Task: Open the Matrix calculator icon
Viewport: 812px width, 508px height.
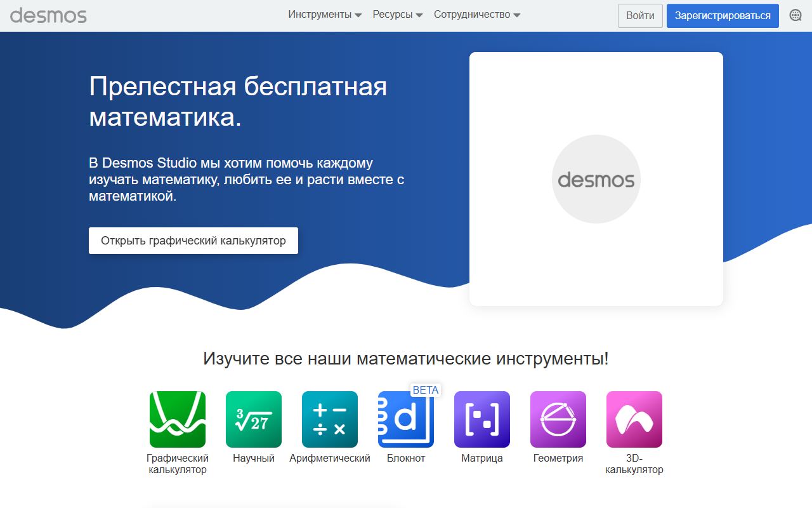Action: tap(482, 419)
